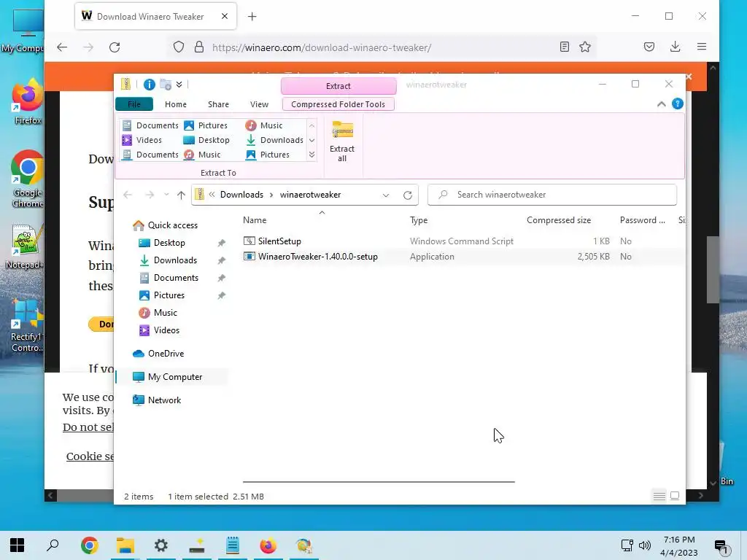Open Explorer help question mark icon
This screenshot has width=747, height=560.
(x=677, y=104)
